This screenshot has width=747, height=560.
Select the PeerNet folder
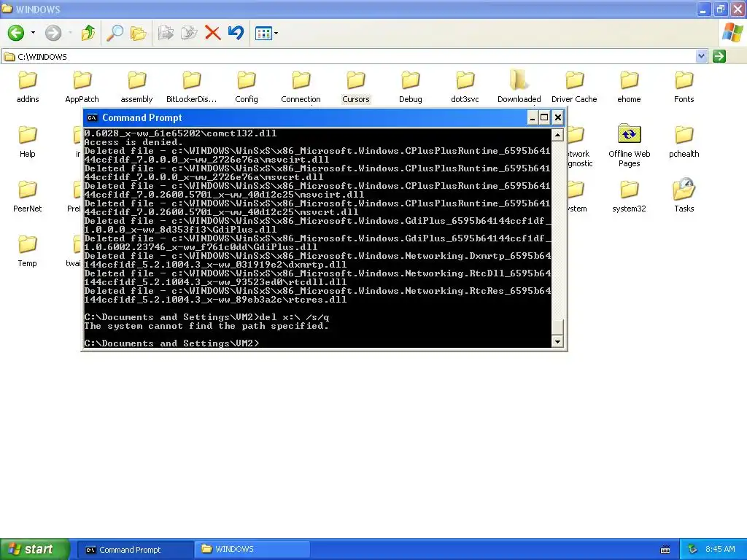(28, 197)
